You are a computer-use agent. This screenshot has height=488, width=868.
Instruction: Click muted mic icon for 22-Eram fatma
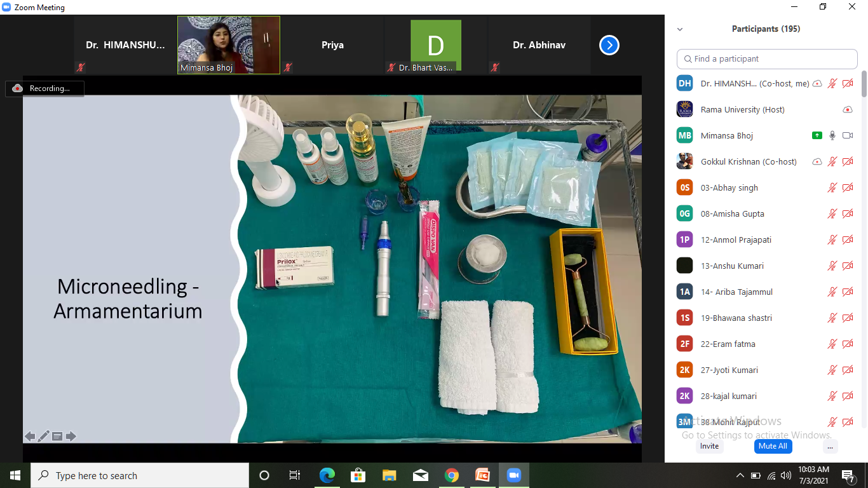click(832, 344)
